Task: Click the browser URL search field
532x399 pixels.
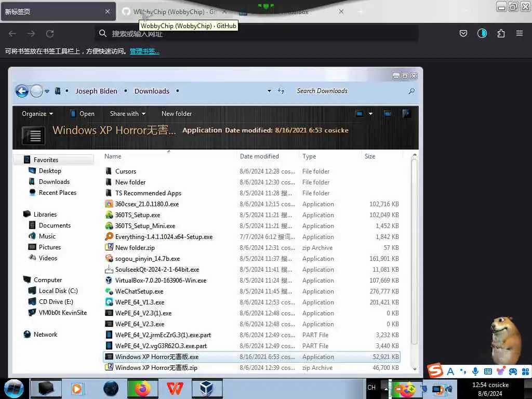Action: (x=256, y=34)
